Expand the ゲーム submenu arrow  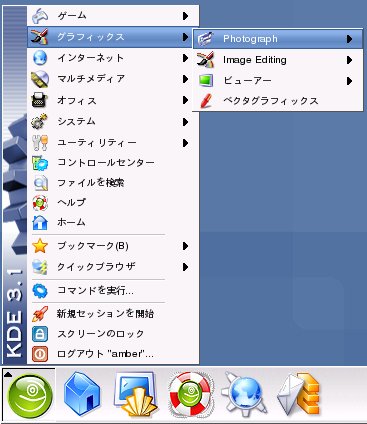pyautogui.click(x=185, y=16)
